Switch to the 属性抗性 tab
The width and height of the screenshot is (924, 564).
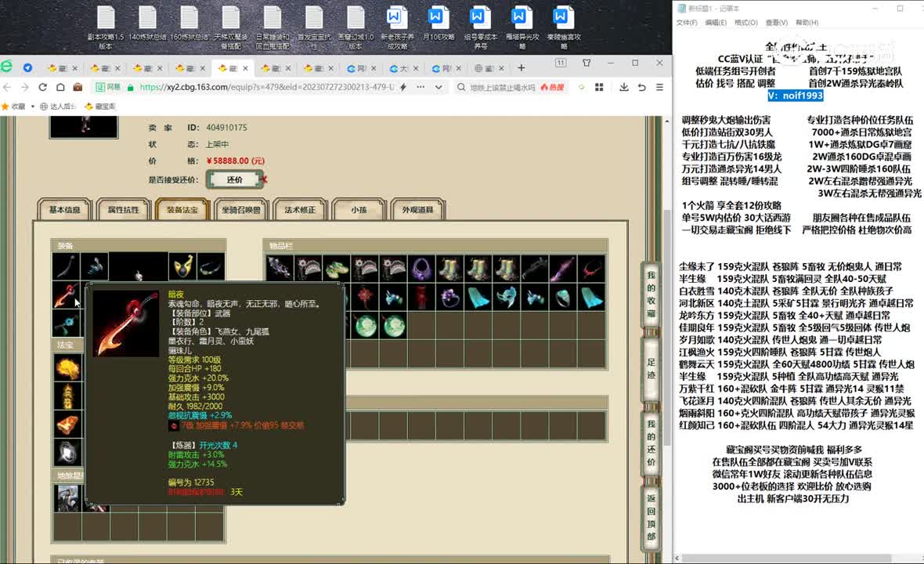click(123, 210)
